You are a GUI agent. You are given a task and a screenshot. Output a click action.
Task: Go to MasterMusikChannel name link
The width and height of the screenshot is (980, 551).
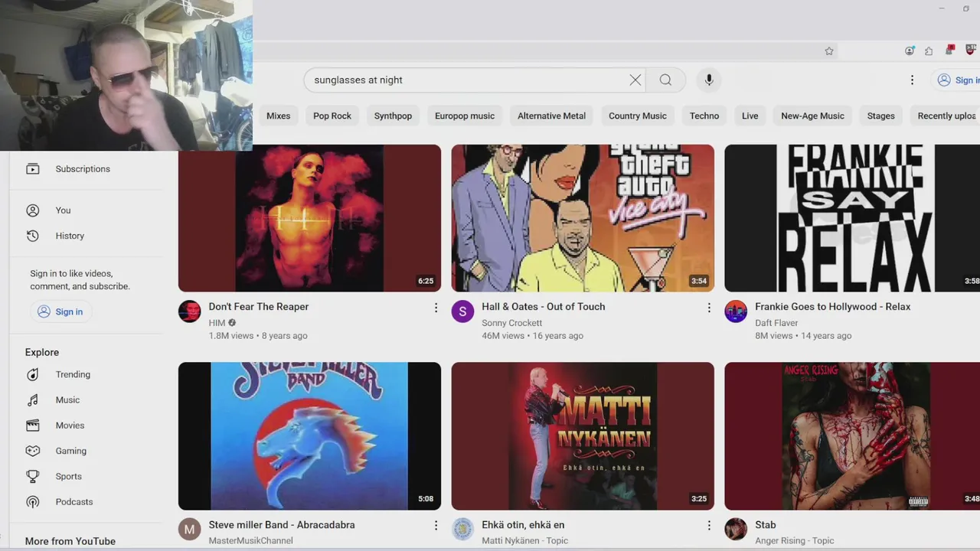tap(251, 540)
